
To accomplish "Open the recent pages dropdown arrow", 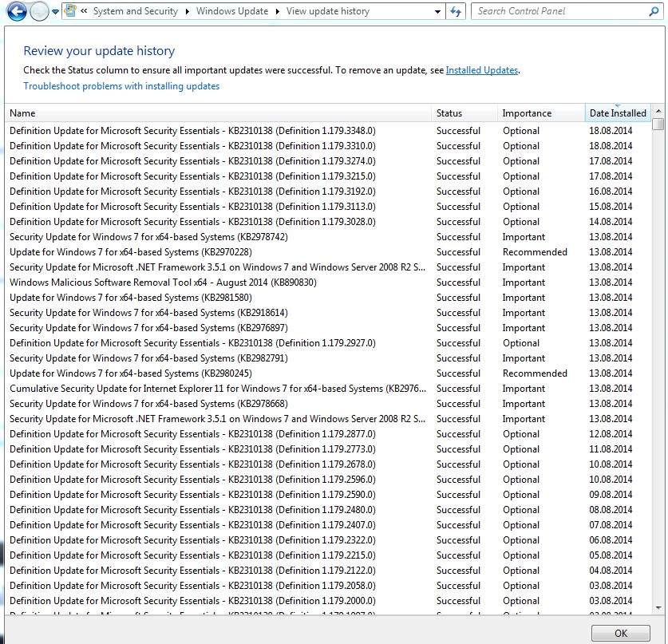I will pyautogui.click(x=55, y=12).
